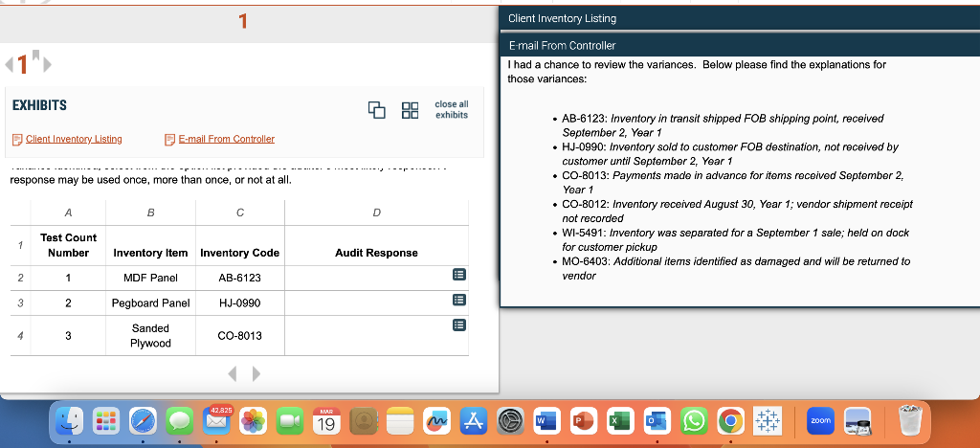This screenshot has height=448, width=980.
Task: Select column A header letter
Action: [x=68, y=213]
